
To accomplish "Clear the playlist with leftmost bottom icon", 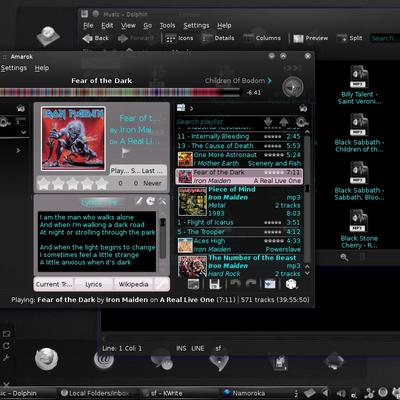I will tap(194, 284).
